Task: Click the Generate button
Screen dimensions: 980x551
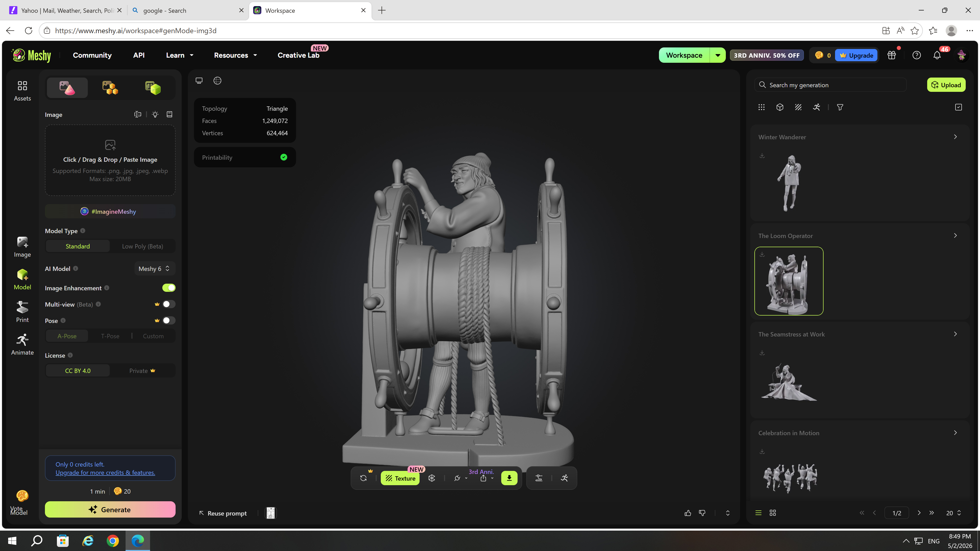Action: (110, 510)
